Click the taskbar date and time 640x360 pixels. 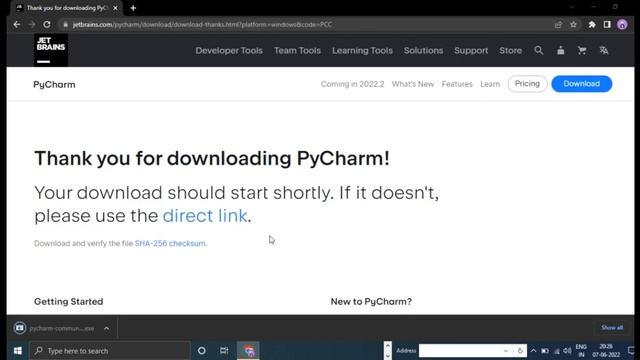click(x=606, y=351)
